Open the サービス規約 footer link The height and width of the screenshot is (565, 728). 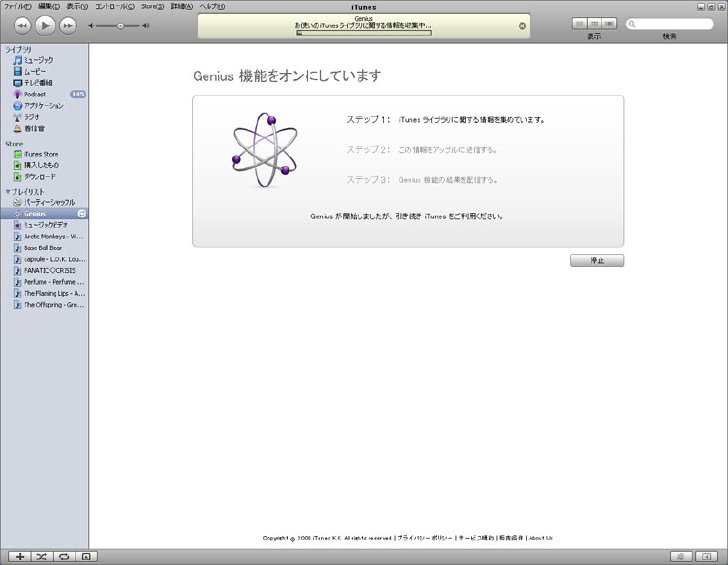click(476, 538)
